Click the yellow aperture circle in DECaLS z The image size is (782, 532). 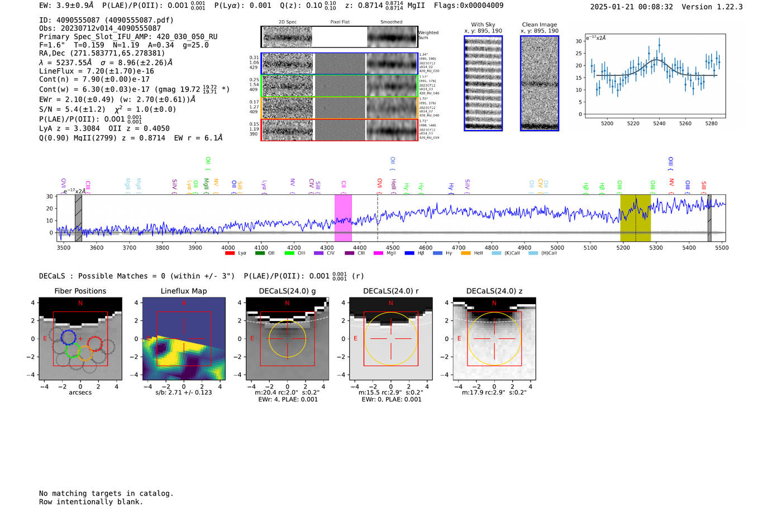point(494,339)
